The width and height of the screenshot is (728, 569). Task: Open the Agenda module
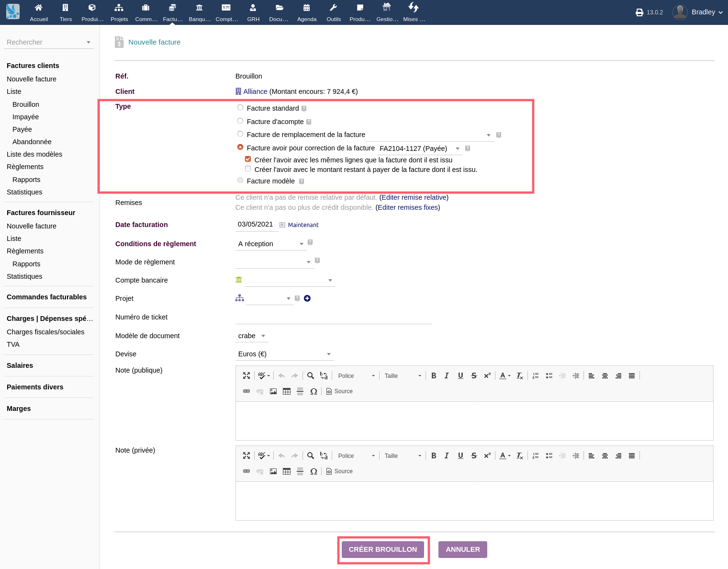coord(307,12)
